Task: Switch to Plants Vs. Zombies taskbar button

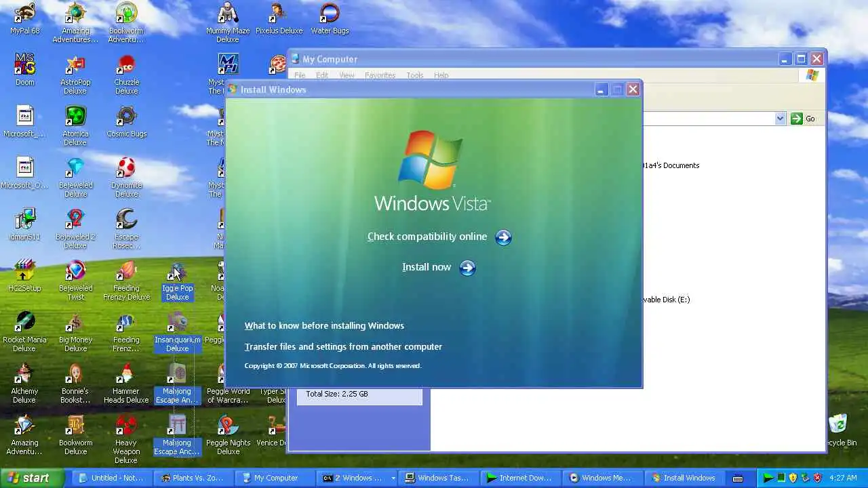Action: click(x=193, y=478)
